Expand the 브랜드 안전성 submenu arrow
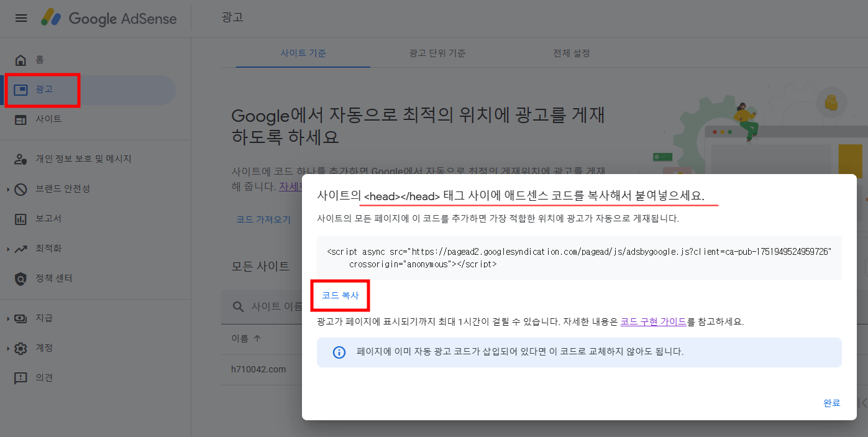The height and width of the screenshot is (437, 868). click(8, 189)
